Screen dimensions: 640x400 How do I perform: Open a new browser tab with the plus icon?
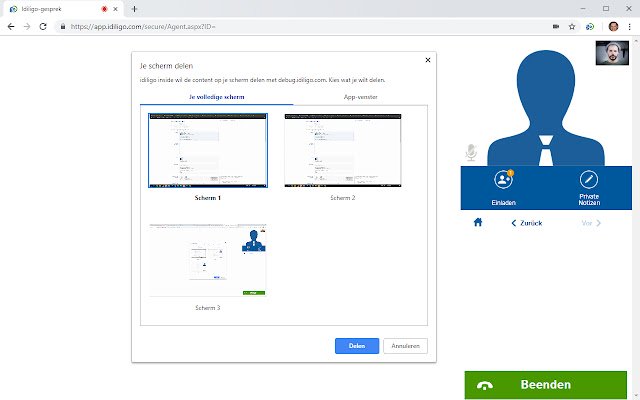134,9
